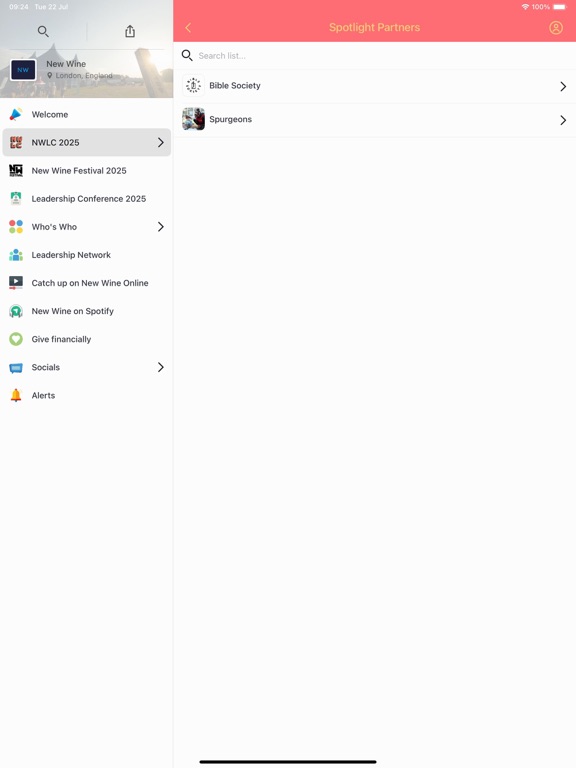Open the Alerts menu item

pyautogui.click(x=87, y=395)
